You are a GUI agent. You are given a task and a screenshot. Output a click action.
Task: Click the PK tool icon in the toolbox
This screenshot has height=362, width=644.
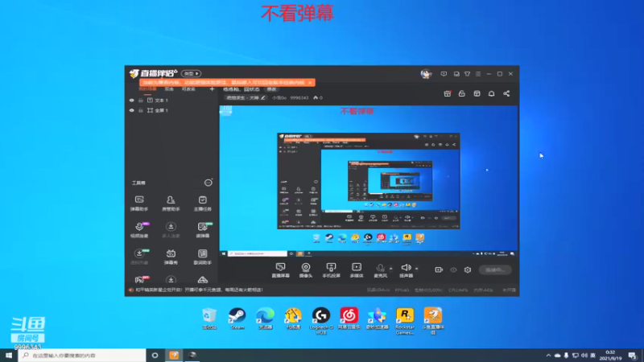(x=140, y=280)
